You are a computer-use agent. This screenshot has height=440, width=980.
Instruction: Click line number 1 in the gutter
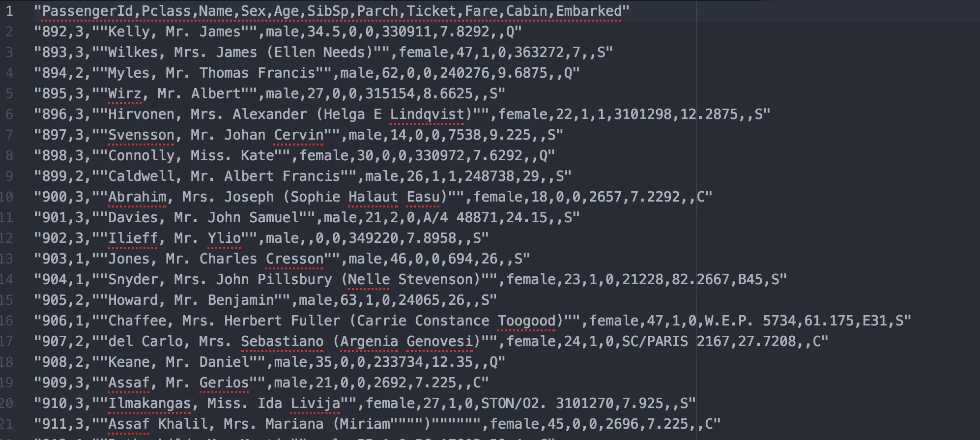pos(9,11)
